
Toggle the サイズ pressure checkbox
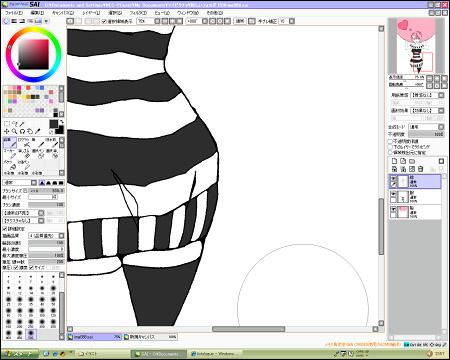[31, 268]
